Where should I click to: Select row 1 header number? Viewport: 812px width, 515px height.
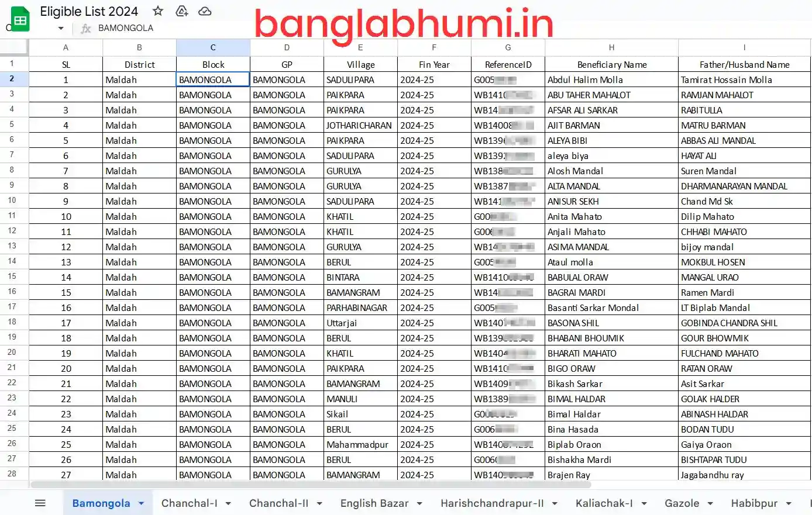tap(12, 63)
